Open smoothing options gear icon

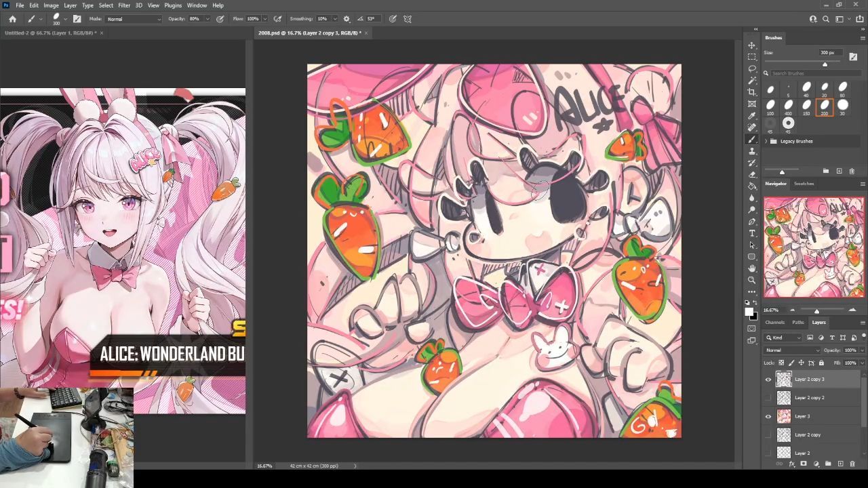pos(347,19)
